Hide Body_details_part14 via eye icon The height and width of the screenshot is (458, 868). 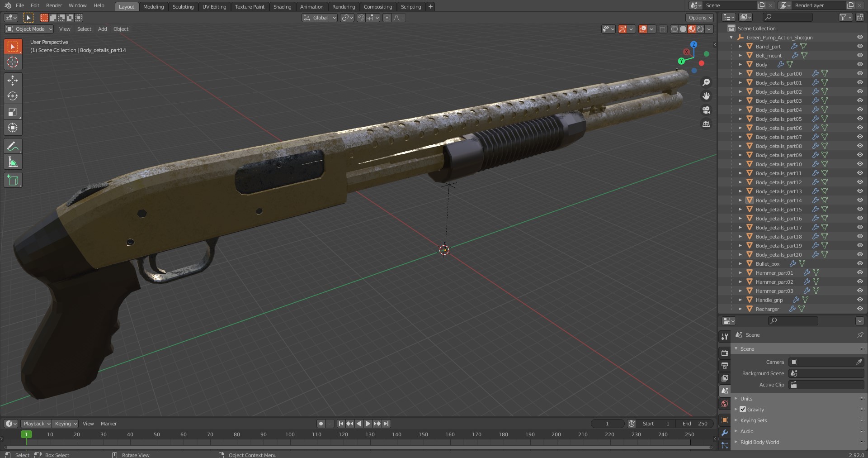(860, 200)
